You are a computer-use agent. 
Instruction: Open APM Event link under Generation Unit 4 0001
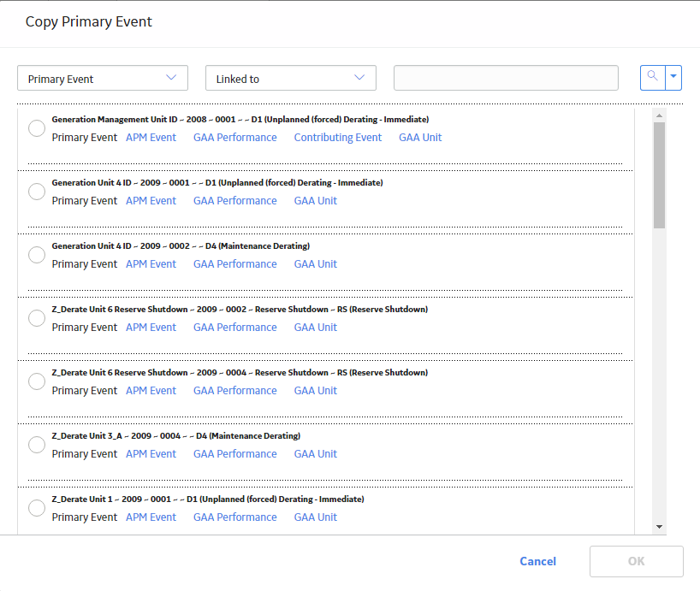point(151,201)
